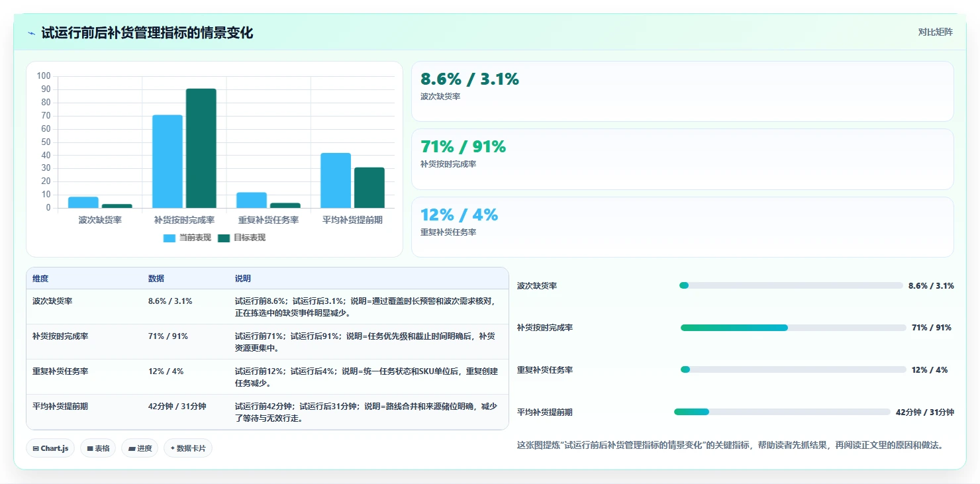Image resolution: width=980 pixels, height=484 pixels.
Task: Click the dark green 补货按时完成率 chart bar
Action: point(201,148)
